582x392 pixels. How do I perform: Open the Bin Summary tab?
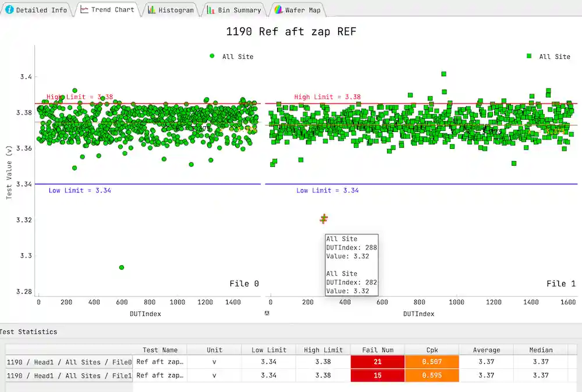(x=239, y=10)
